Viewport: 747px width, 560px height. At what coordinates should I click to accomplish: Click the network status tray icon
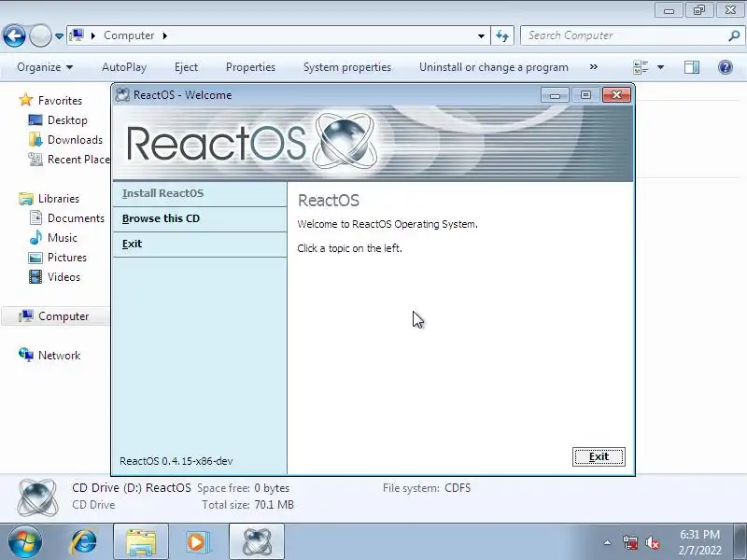pyautogui.click(x=629, y=542)
